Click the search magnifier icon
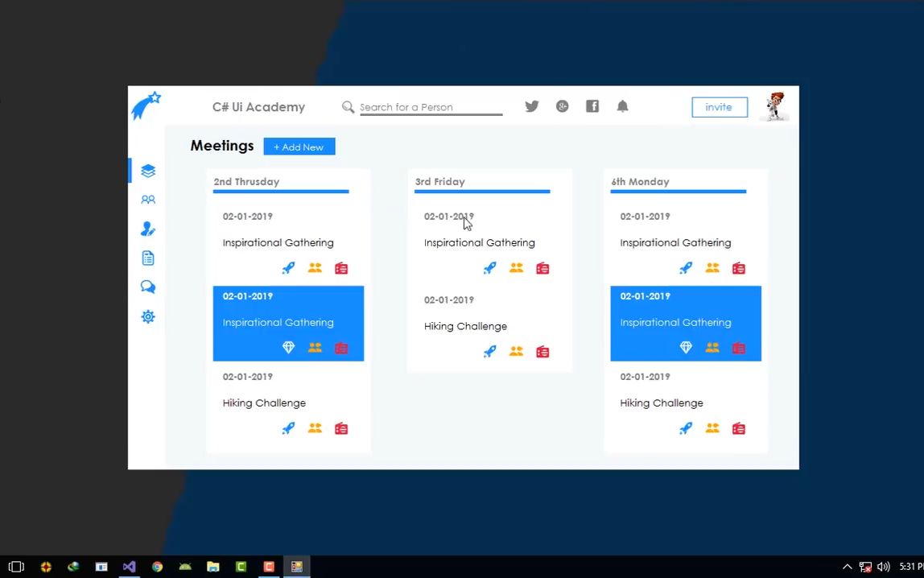The width and height of the screenshot is (924, 578). 348,106
